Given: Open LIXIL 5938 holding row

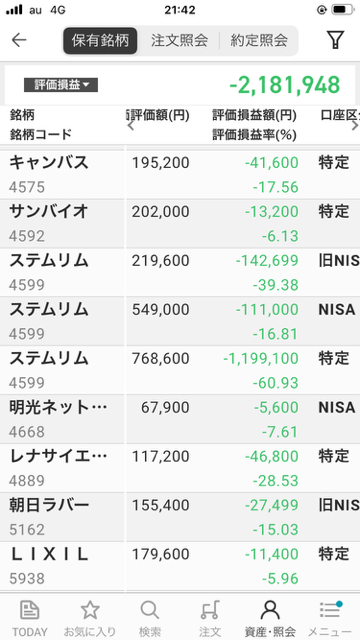Looking at the screenshot, I should [x=180, y=566].
